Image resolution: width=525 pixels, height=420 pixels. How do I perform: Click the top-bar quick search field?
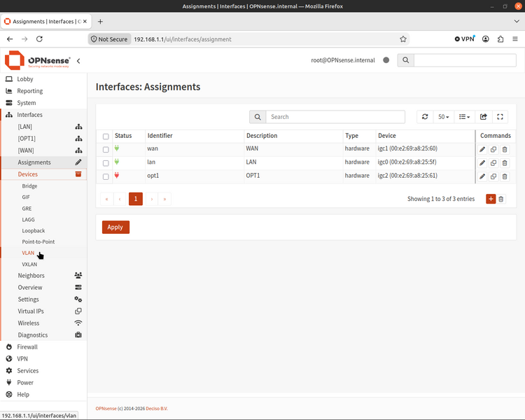pyautogui.click(x=465, y=60)
